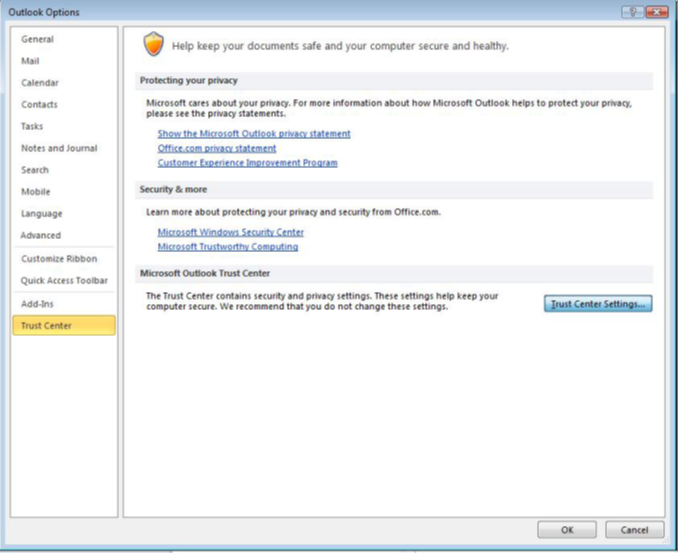Viewport: 678px width, 553px height.
Task: Open the Microsoft Outlook privacy statement link
Action: [254, 134]
